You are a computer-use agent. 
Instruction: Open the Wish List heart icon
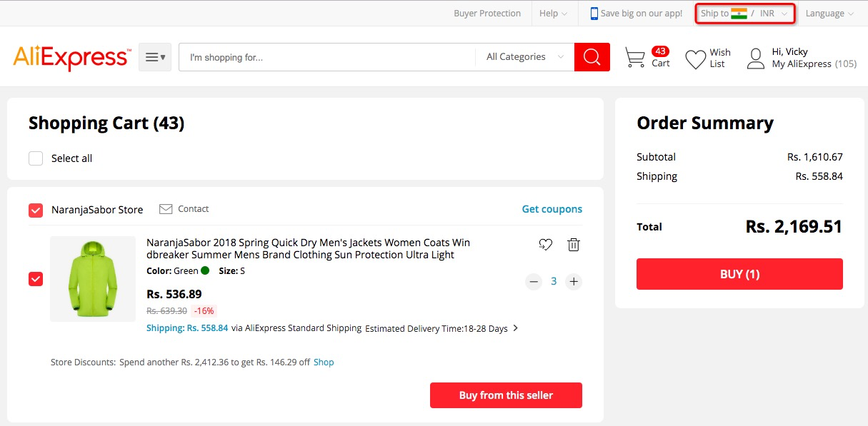tap(695, 59)
